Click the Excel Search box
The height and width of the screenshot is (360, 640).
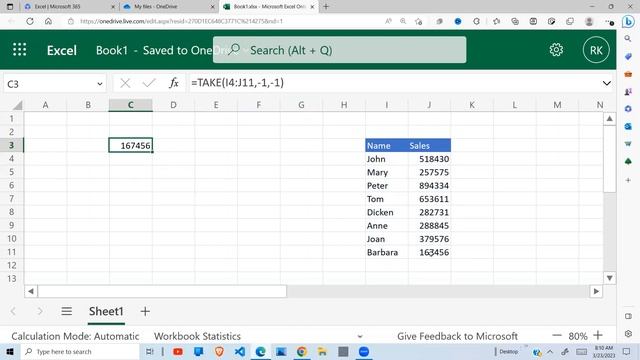(339, 50)
